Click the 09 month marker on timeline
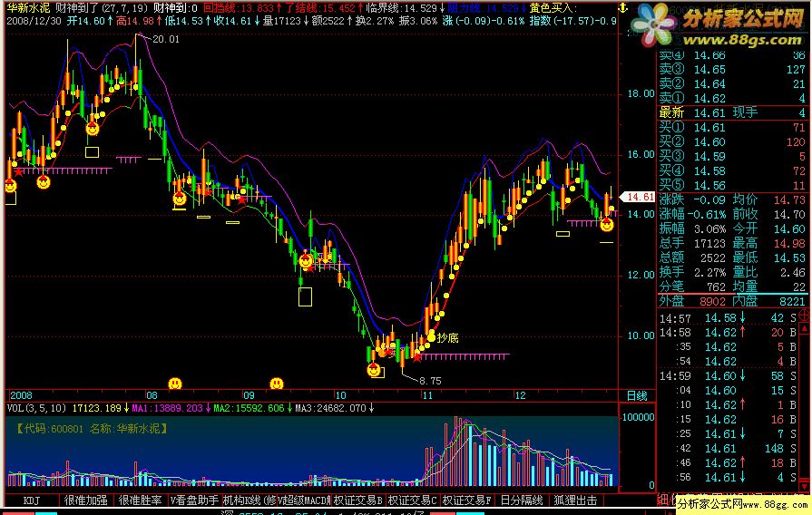812x515 pixels. 249,395
